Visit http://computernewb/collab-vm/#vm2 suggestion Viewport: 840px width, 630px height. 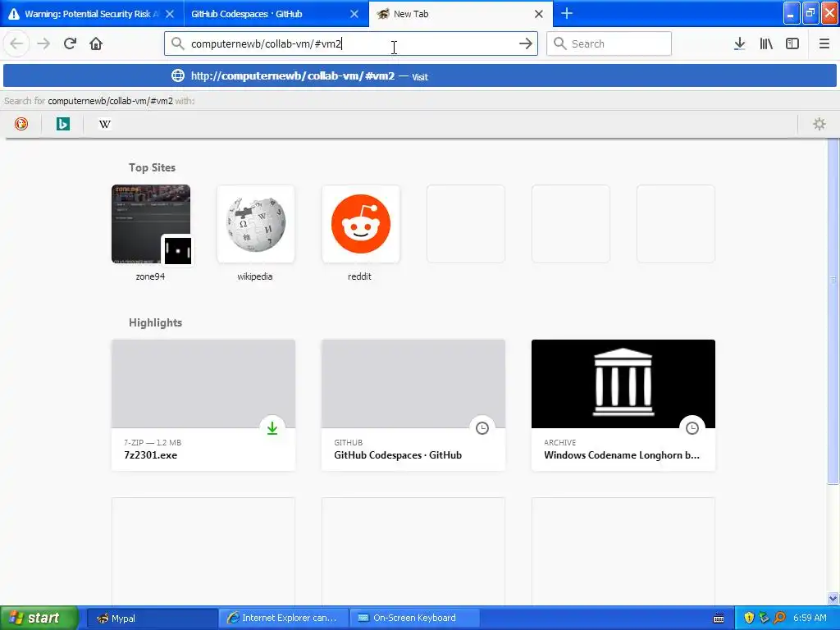click(419, 76)
